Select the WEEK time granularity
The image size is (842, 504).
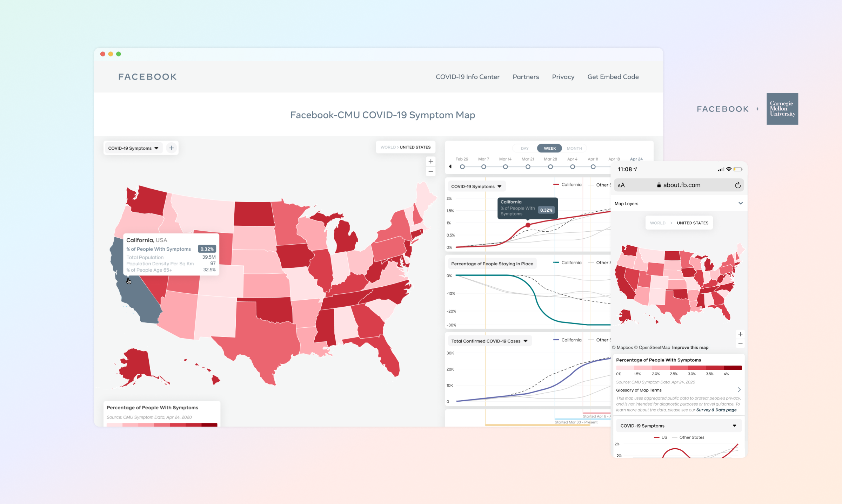[x=549, y=148]
